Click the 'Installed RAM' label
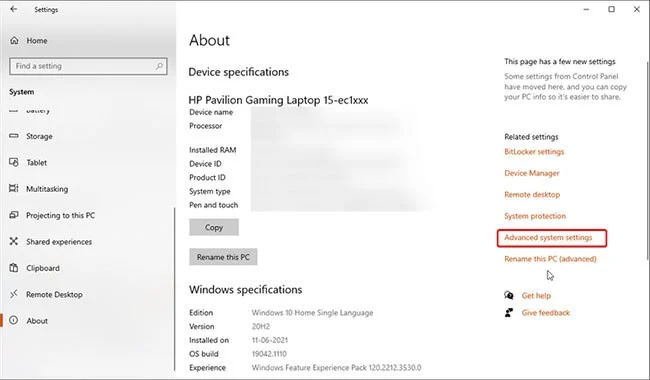This screenshot has height=380, width=650. tap(213, 150)
